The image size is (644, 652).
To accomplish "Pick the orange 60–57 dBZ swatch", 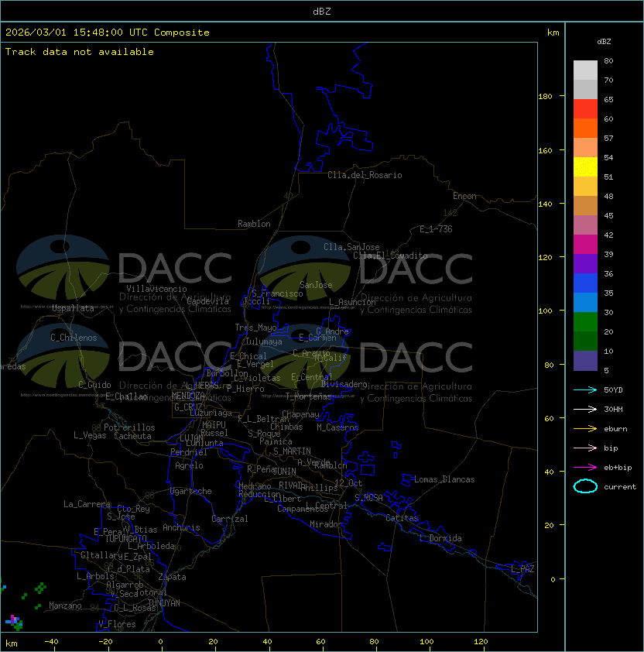I will coord(585,128).
